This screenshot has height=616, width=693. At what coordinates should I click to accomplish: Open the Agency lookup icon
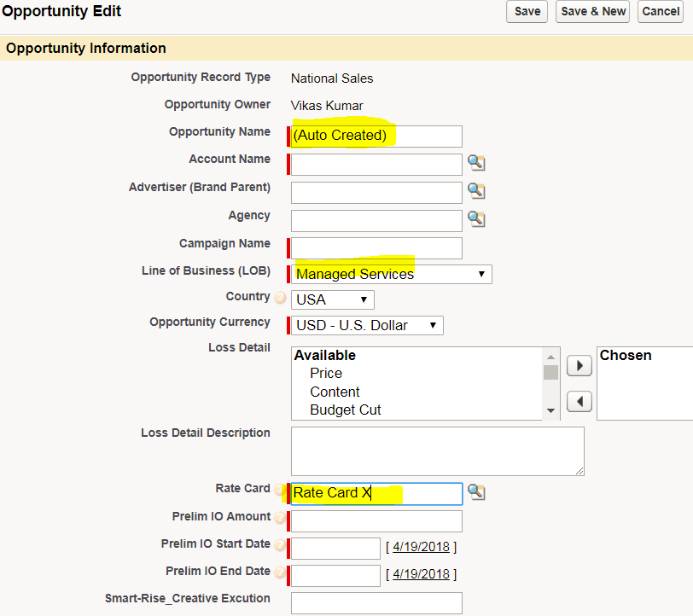click(476, 219)
